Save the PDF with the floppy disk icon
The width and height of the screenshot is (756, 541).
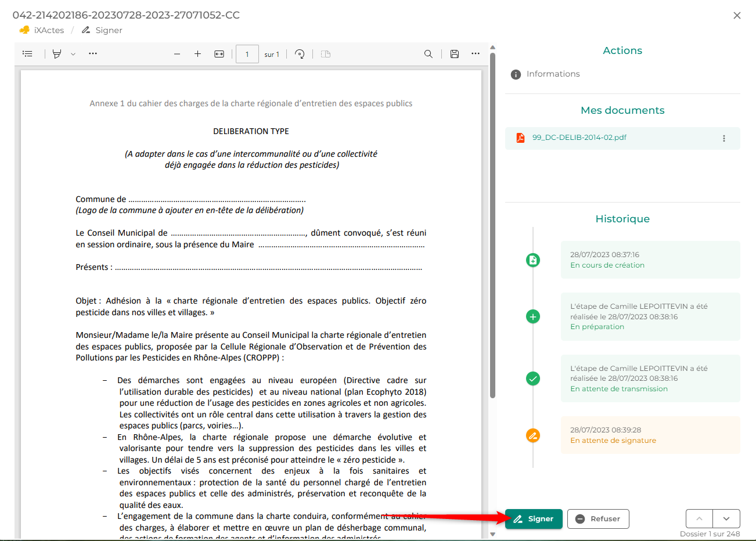pyautogui.click(x=455, y=54)
